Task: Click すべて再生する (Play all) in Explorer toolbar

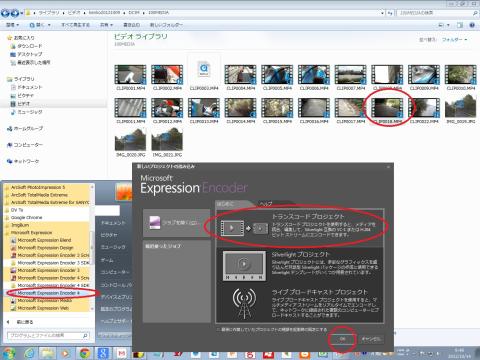Action: pos(75,25)
